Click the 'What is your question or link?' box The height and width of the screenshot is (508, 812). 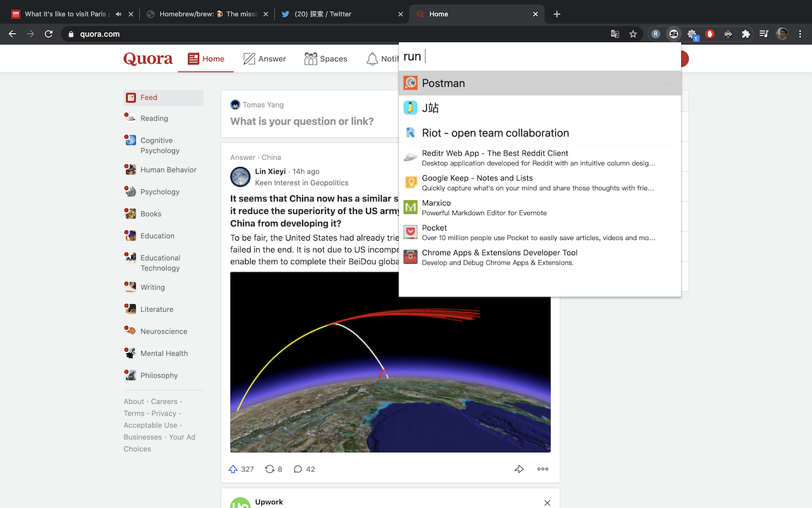pyautogui.click(x=302, y=121)
